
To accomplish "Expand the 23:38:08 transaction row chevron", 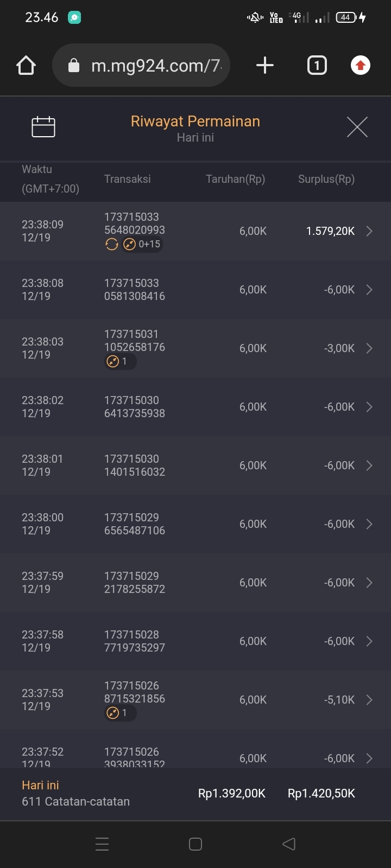I will [x=369, y=290].
